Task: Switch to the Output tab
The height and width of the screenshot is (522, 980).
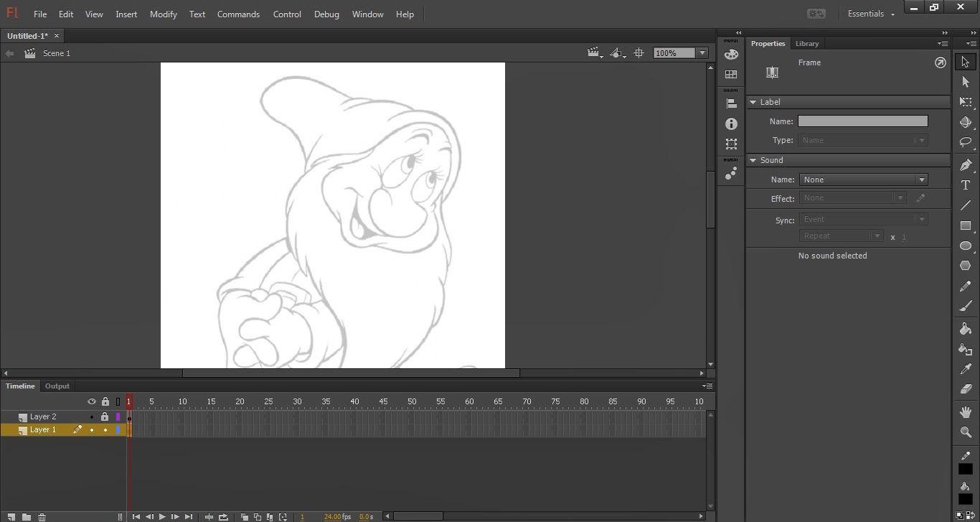Action: click(57, 386)
